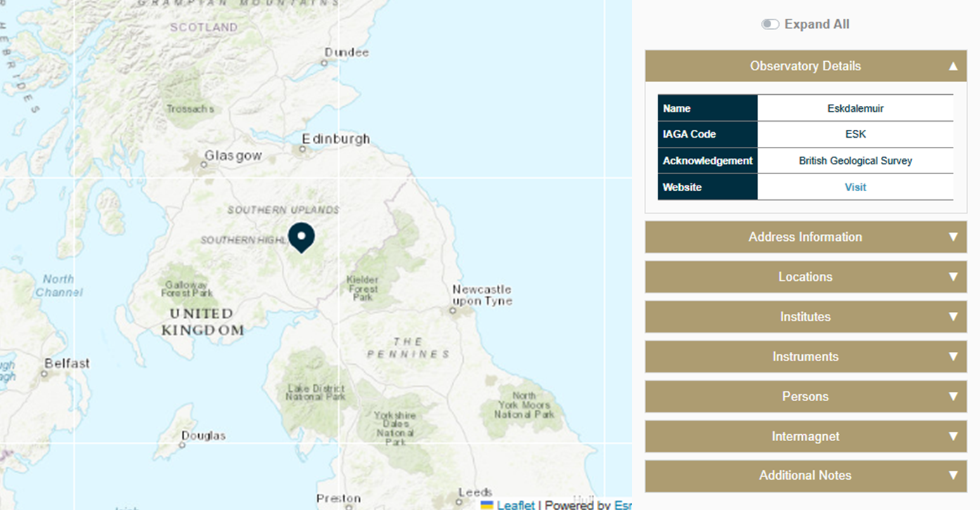Click The Pennines map label
Screen dimensions: 980x510
pyautogui.click(x=408, y=348)
